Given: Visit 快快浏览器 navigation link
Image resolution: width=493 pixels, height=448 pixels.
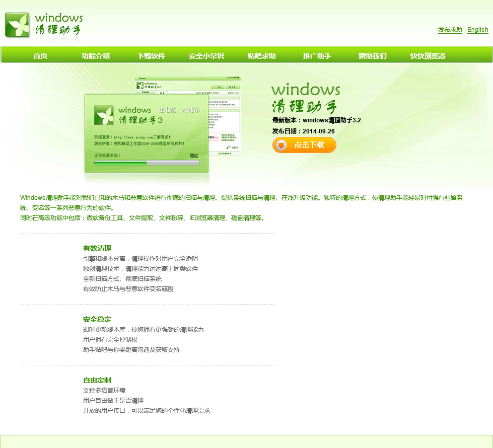Looking at the screenshot, I should tap(428, 56).
